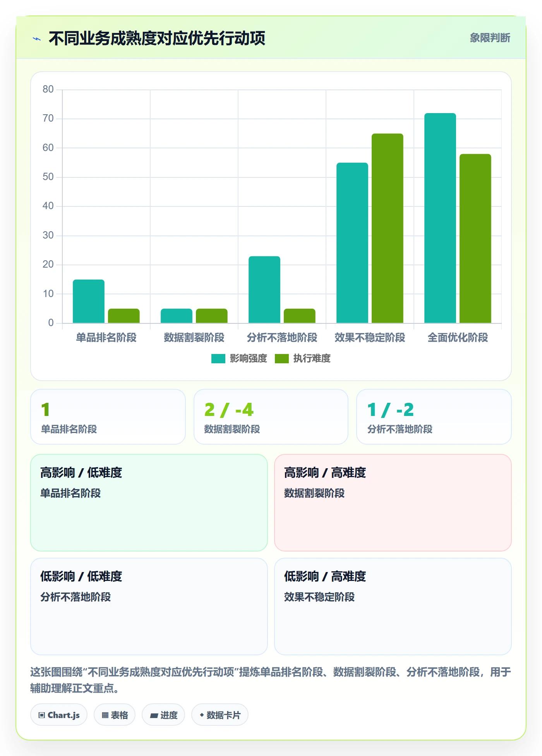
Task: Open the stat card showing value 1
Action: [x=108, y=417]
